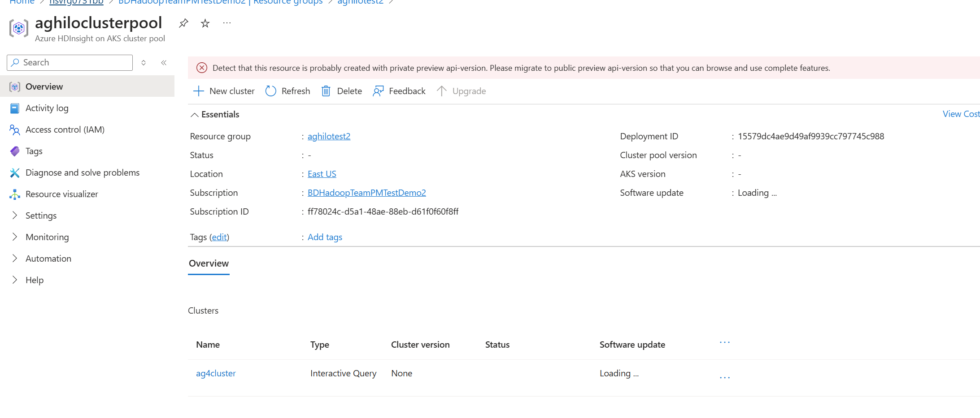This screenshot has height=418, width=980.
Task: Click the Upgrade button label
Action: pyautogui.click(x=469, y=91)
